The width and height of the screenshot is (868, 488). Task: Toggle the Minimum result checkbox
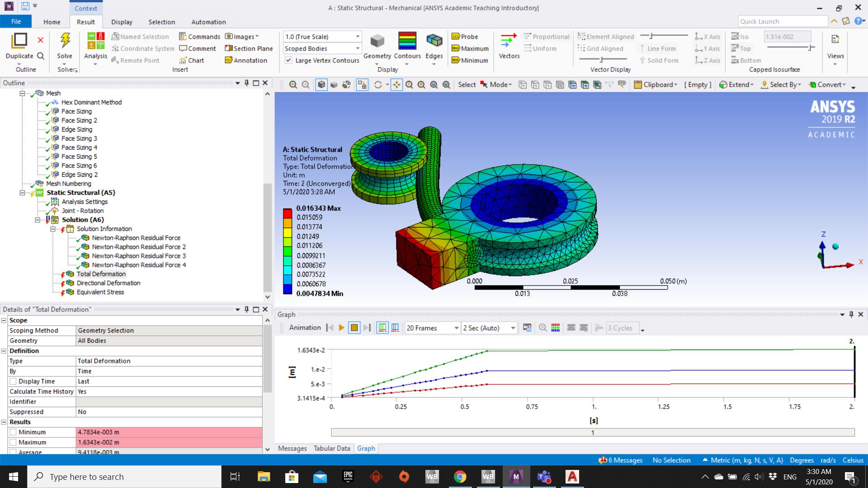[x=13, y=432]
